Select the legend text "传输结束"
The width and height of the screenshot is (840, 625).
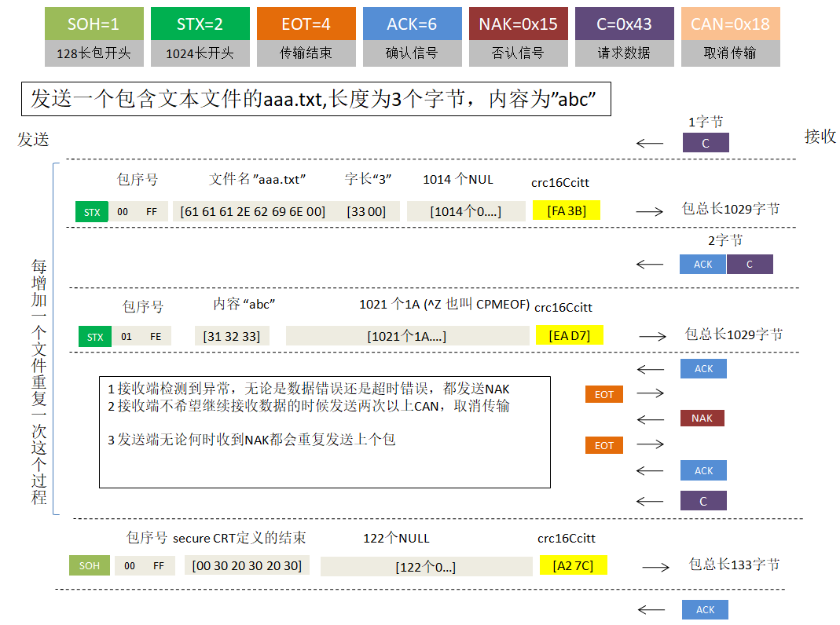coord(306,53)
